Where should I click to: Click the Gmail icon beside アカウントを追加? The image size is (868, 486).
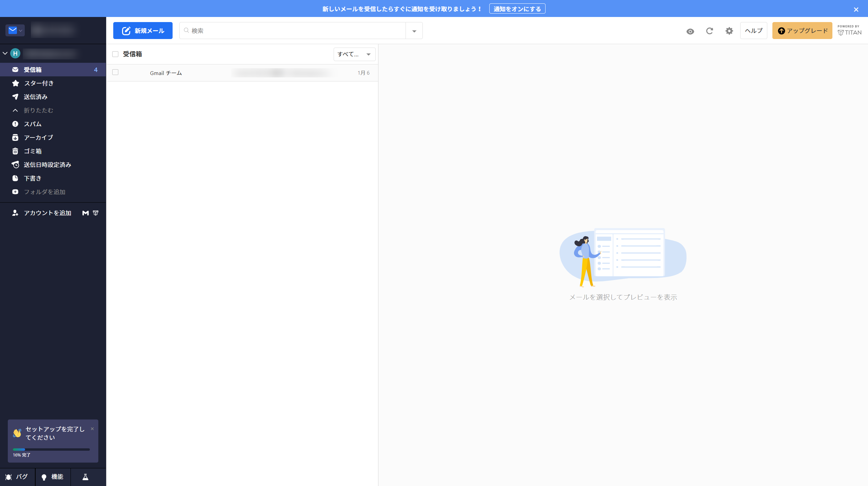pos(85,213)
